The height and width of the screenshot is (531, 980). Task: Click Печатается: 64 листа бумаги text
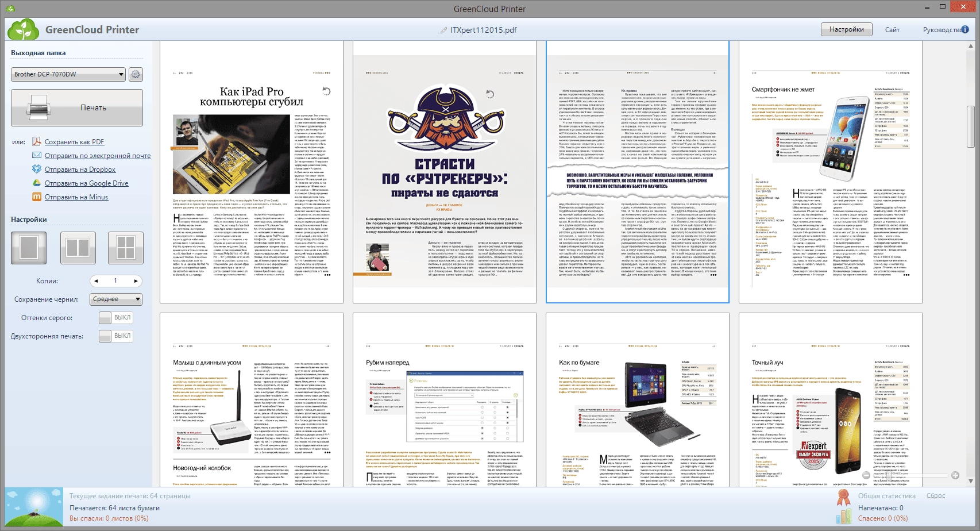[115, 508]
